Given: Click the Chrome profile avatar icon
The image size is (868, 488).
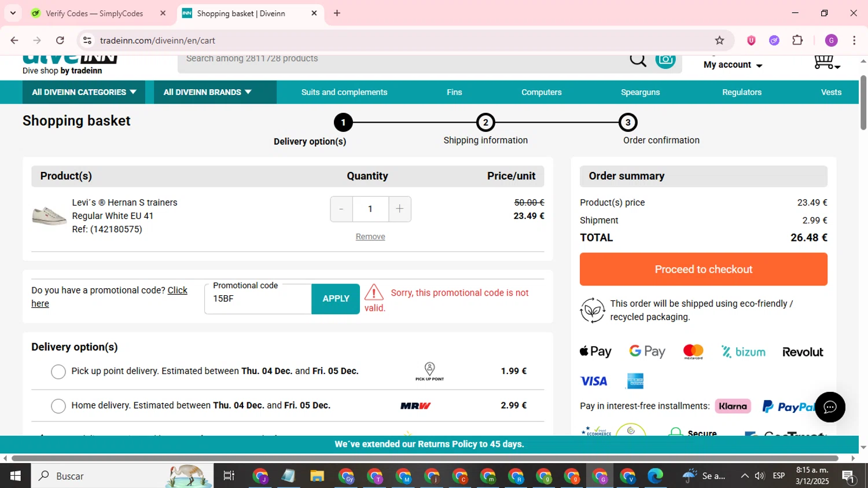Looking at the screenshot, I should pyautogui.click(x=832, y=41).
